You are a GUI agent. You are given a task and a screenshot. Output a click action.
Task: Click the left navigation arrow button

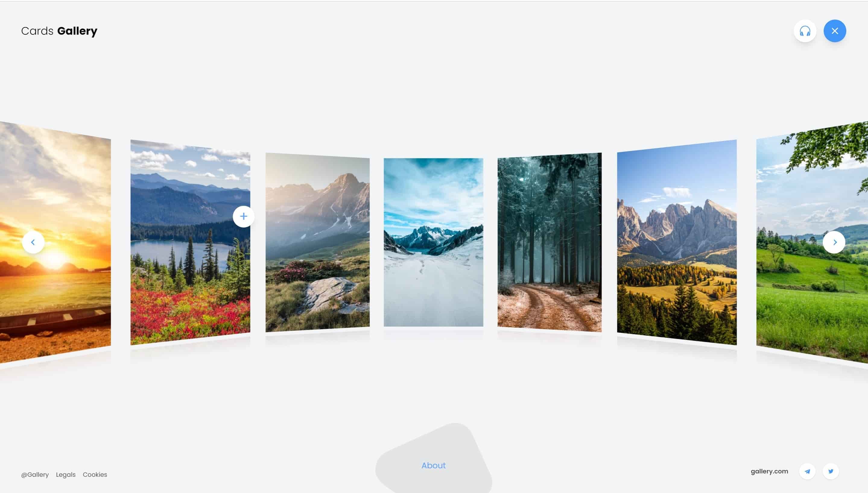(33, 242)
